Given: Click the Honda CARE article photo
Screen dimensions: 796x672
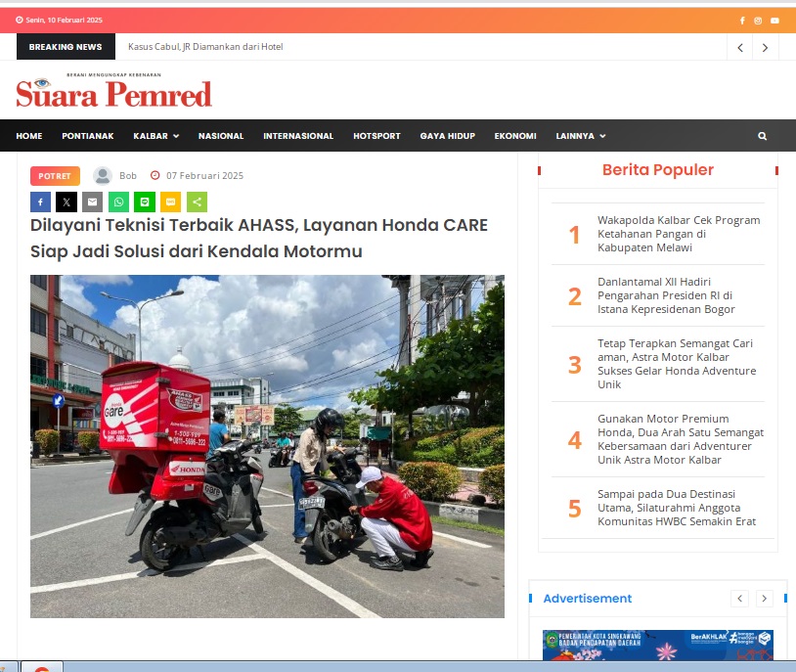Looking at the screenshot, I should pyautogui.click(x=267, y=446).
